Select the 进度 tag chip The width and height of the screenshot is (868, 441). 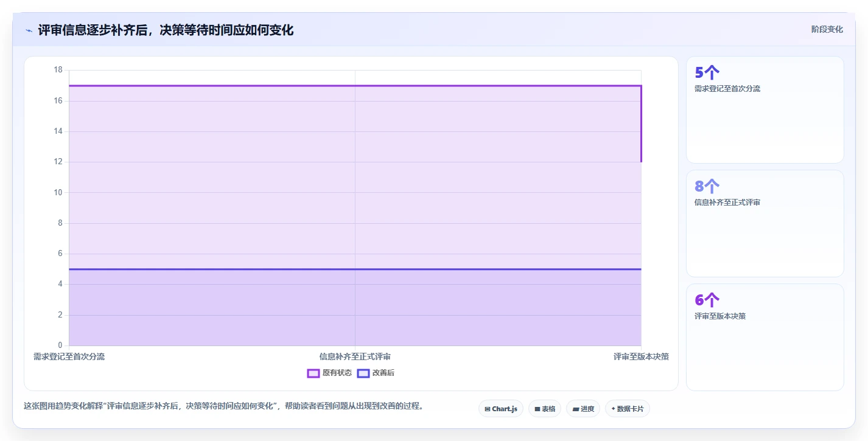[x=583, y=409]
